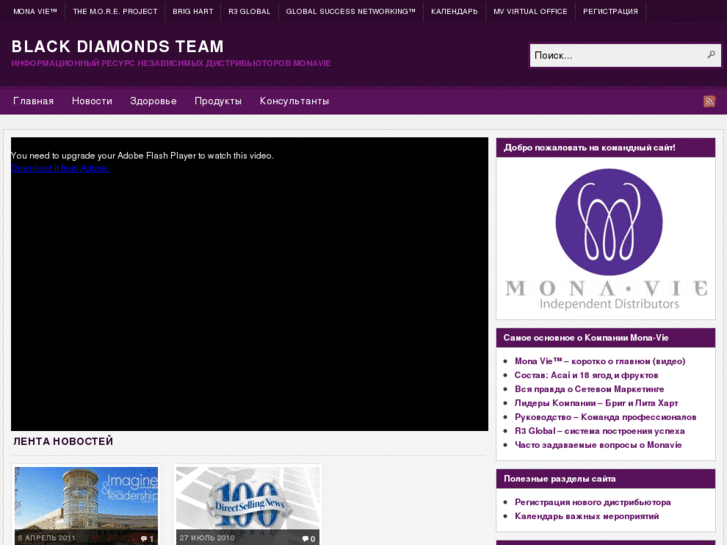Go to the Здоровье nav tab
The image size is (727, 545).
tap(153, 101)
